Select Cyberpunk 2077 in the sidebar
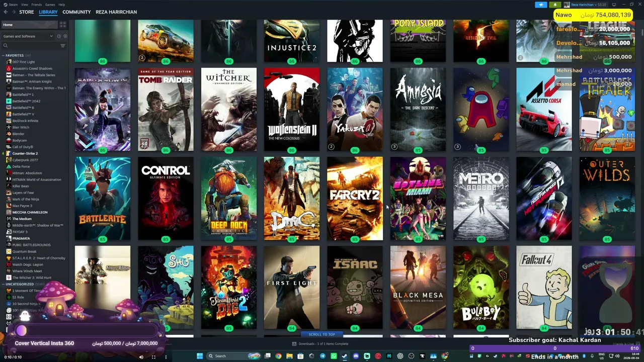The height and width of the screenshot is (362, 644). 25,160
